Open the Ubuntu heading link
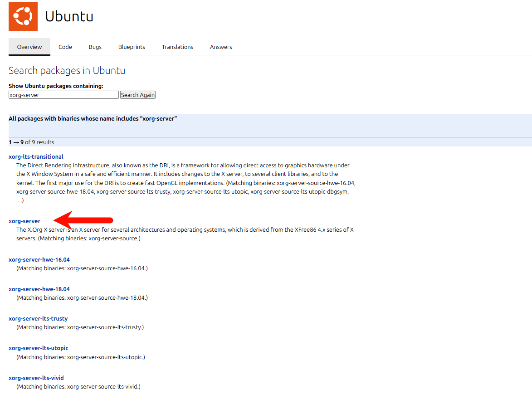 (69, 16)
